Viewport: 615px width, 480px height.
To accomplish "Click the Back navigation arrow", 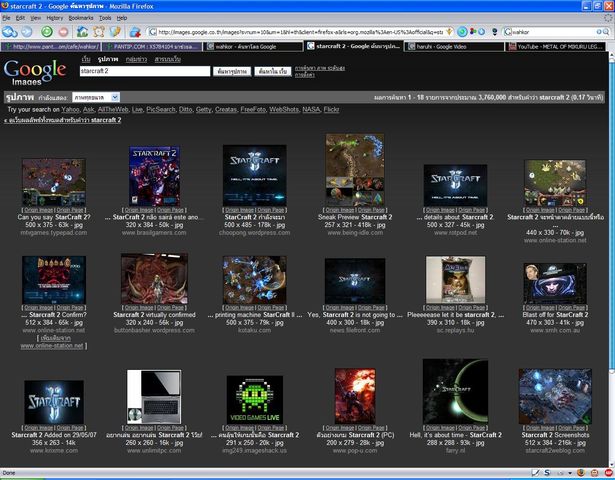I will pyautogui.click(x=9, y=32).
